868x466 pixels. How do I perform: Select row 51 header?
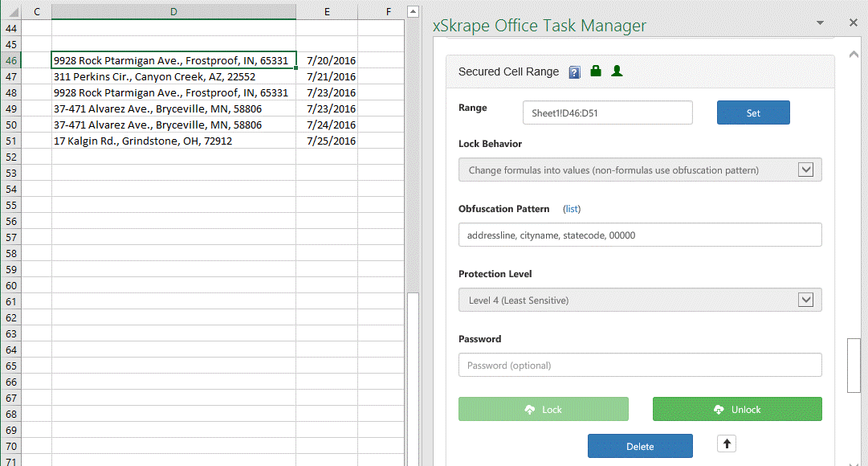point(11,141)
